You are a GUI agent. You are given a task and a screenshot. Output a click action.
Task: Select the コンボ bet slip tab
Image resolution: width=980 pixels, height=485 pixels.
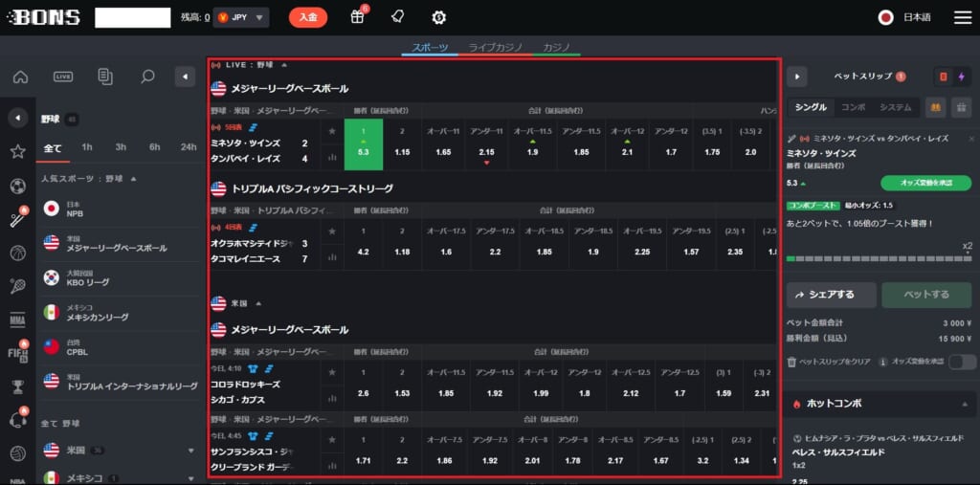(x=852, y=107)
